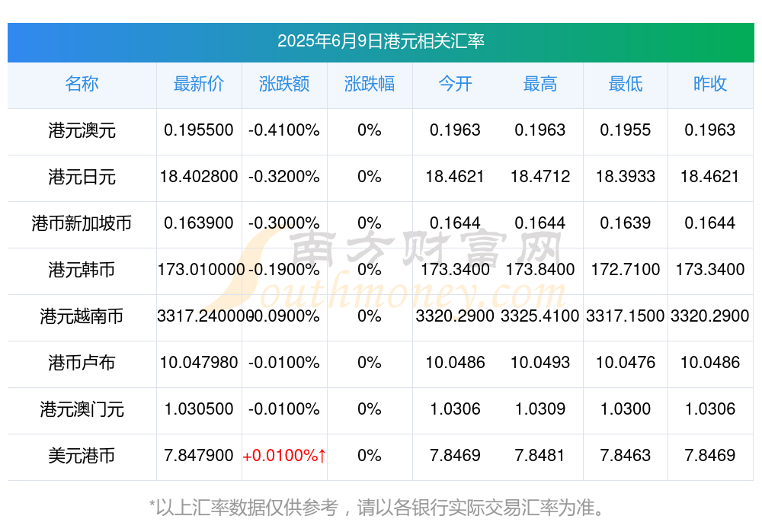
Task: Click the 最高 value 7.8481
Action: coord(540,455)
